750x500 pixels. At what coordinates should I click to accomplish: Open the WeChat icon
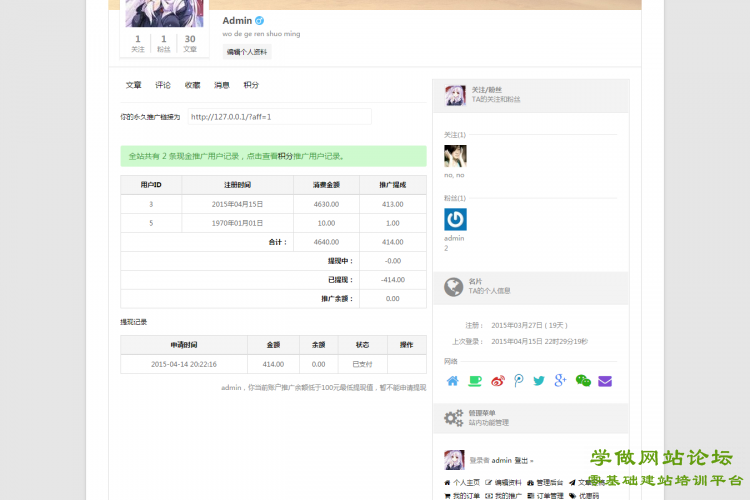(x=583, y=381)
